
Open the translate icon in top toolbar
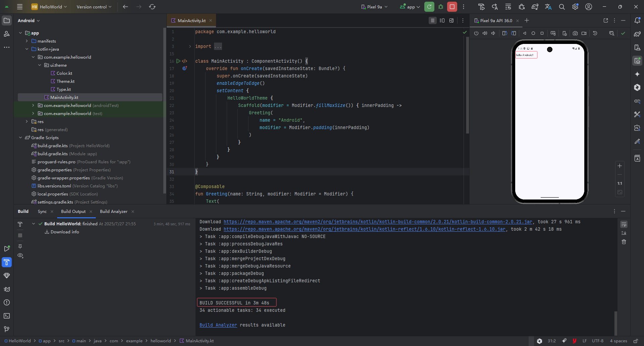click(x=548, y=7)
